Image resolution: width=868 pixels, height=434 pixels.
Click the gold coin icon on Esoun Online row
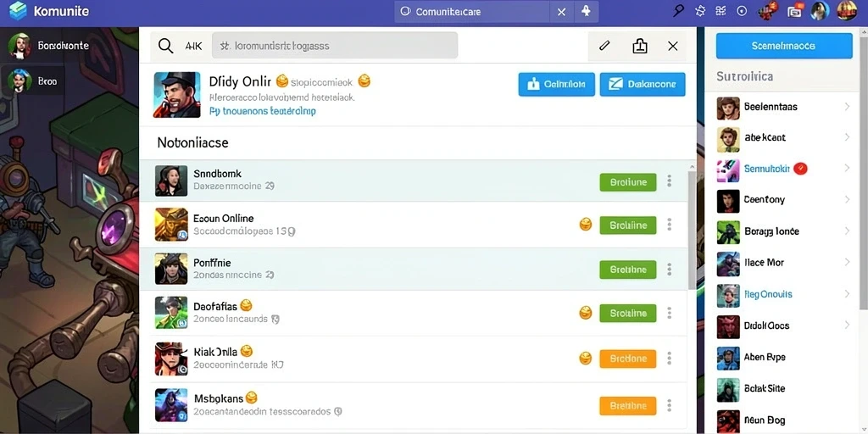[x=585, y=224]
